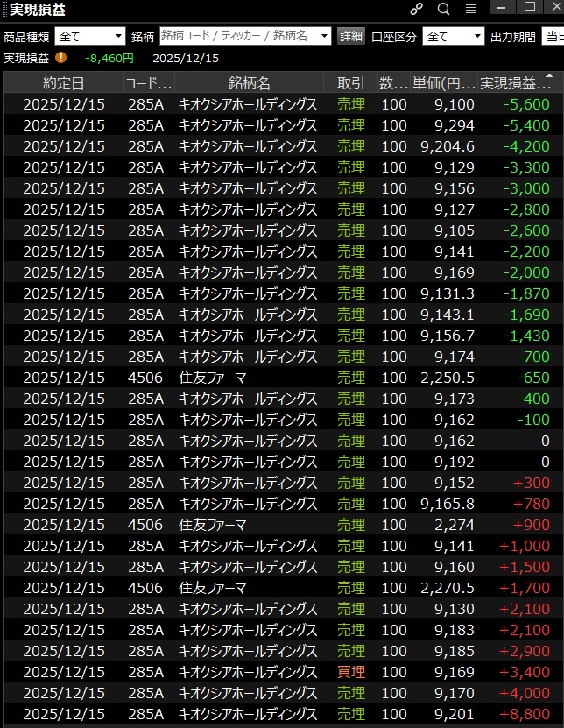Expand the 商品種類 dropdown
This screenshot has width=564, height=728.
click(118, 37)
